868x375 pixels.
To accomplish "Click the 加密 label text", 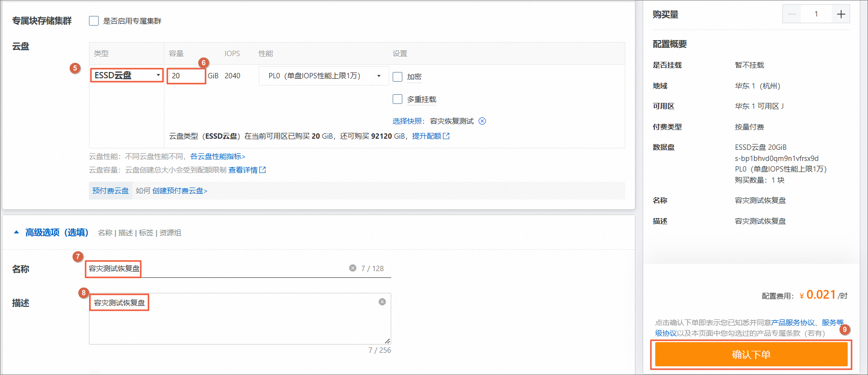I will point(414,77).
